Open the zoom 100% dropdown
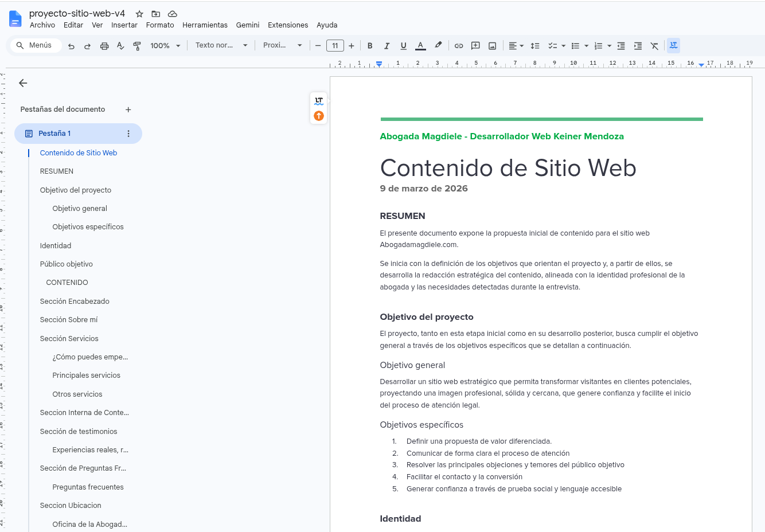The height and width of the screenshot is (532, 765). click(x=165, y=46)
